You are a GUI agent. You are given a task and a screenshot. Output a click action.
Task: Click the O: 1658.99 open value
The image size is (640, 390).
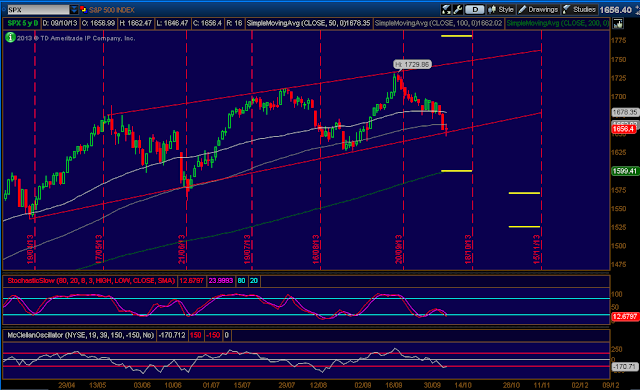pyautogui.click(x=98, y=23)
